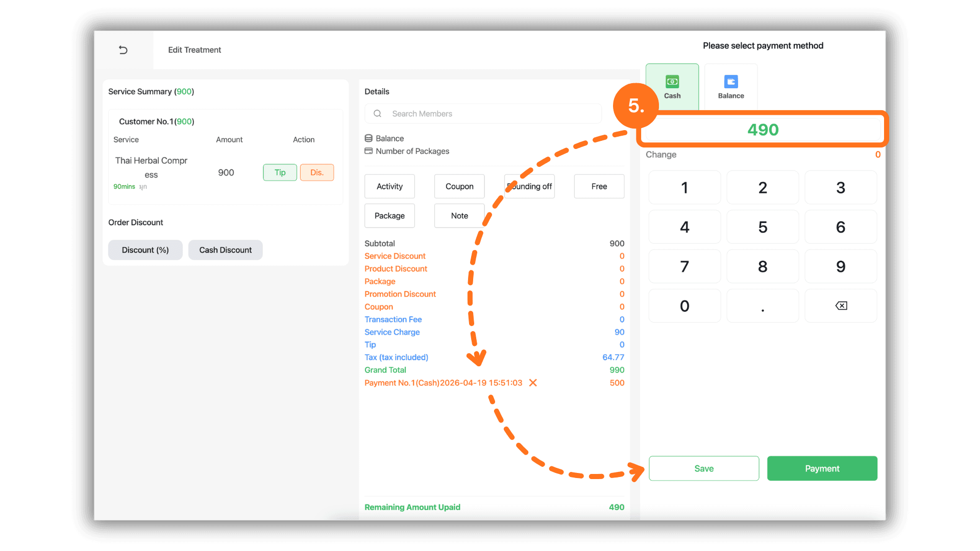
Task: Open the Coupon option
Action: 459,186
